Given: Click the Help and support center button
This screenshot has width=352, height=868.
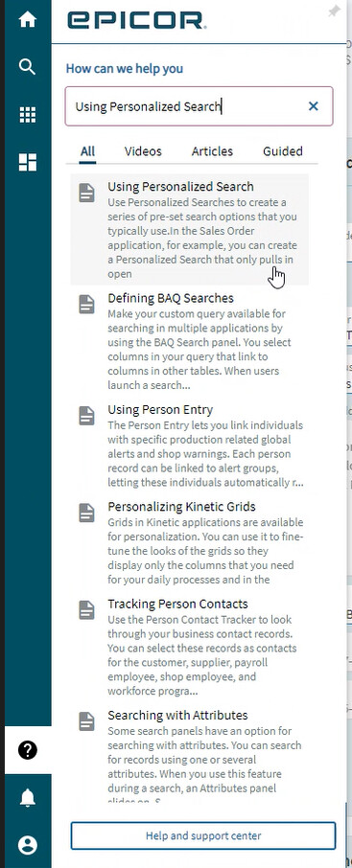Looking at the screenshot, I should (203, 835).
